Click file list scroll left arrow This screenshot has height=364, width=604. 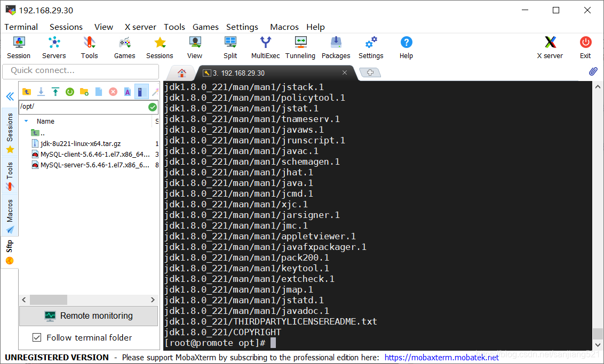tap(24, 300)
